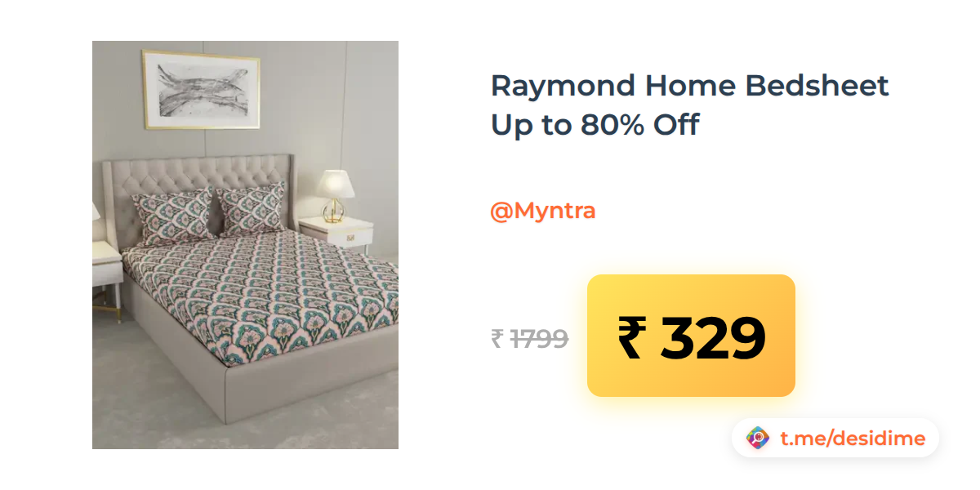Image resolution: width=980 pixels, height=490 pixels.
Task: Select the yellow ₹ 329 price badge
Action: point(691,336)
